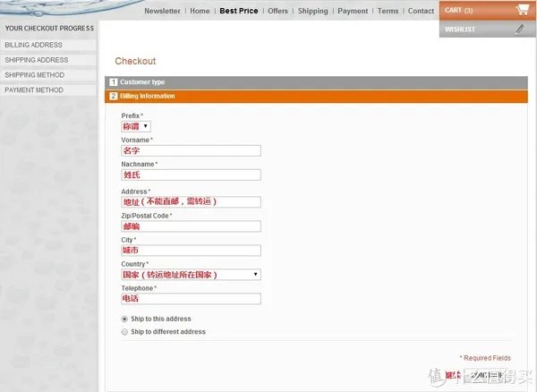Focus the Vorname input field
Image resolution: width=537 pixels, height=392 pixels.
pos(192,150)
